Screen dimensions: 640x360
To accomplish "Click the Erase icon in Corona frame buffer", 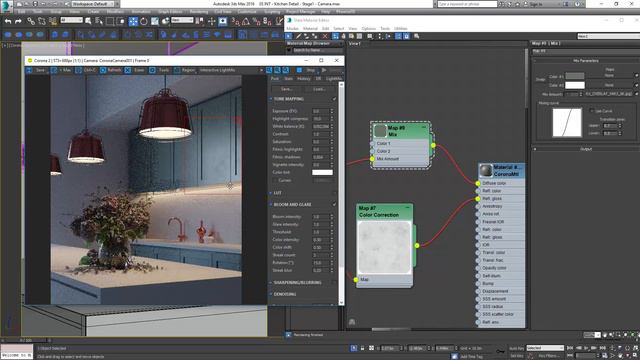I will [x=128, y=70].
